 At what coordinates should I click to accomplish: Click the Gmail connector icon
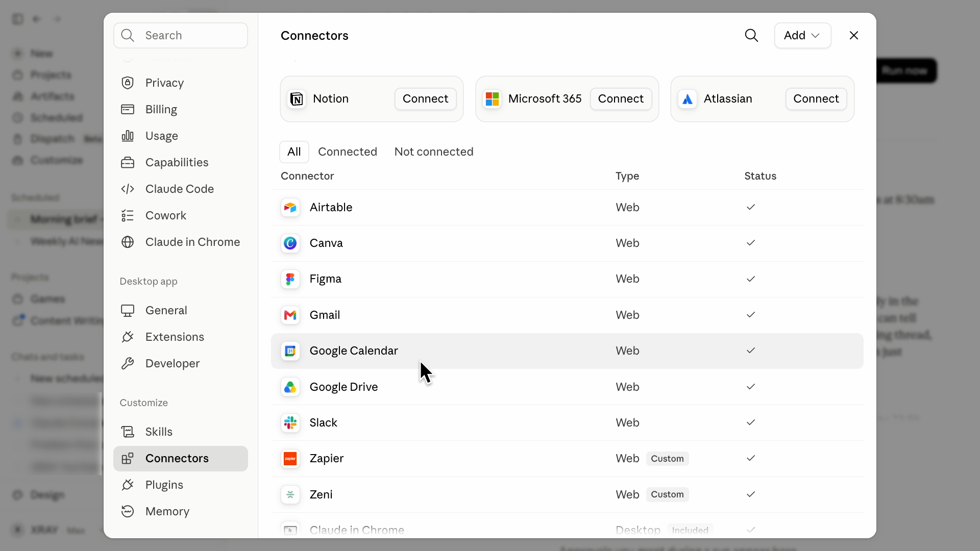coord(290,315)
